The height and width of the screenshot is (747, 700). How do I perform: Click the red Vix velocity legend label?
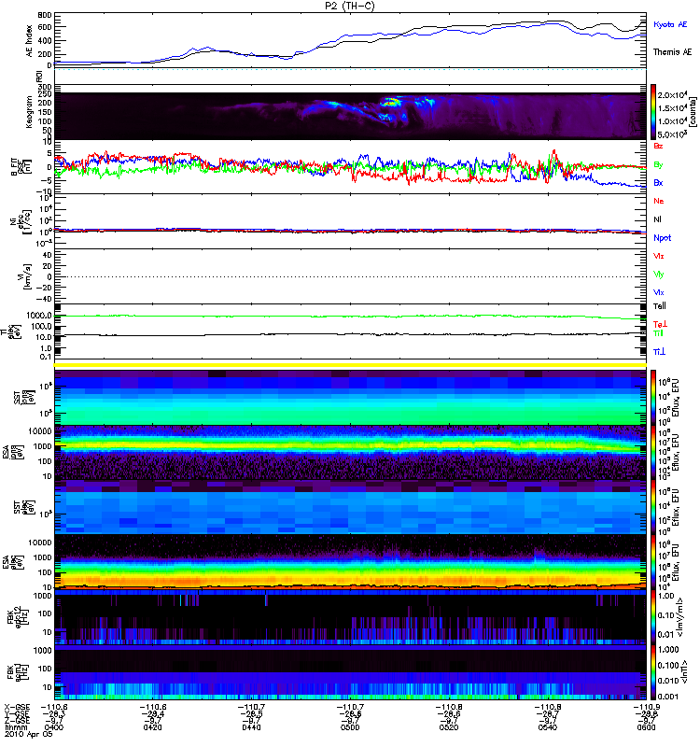click(659, 256)
